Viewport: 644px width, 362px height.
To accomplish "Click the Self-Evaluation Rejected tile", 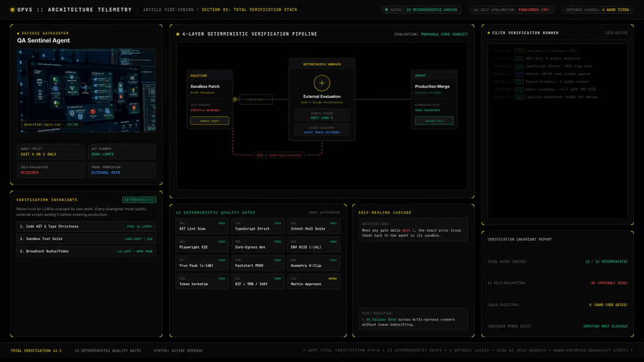I will tap(51, 170).
